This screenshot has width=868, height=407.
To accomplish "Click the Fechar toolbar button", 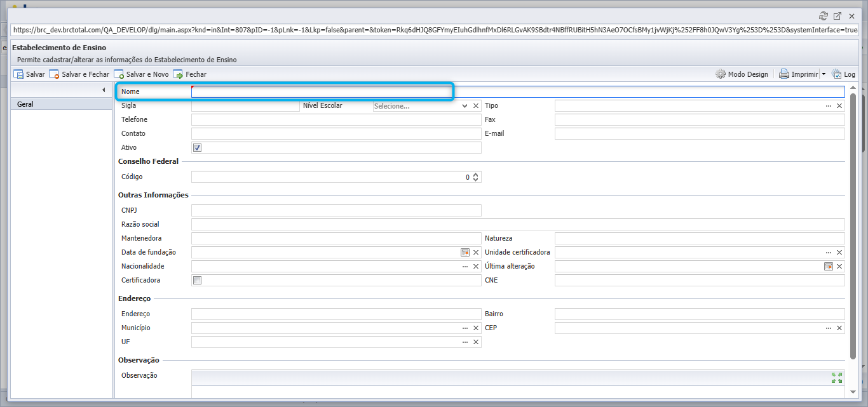I will tap(189, 74).
